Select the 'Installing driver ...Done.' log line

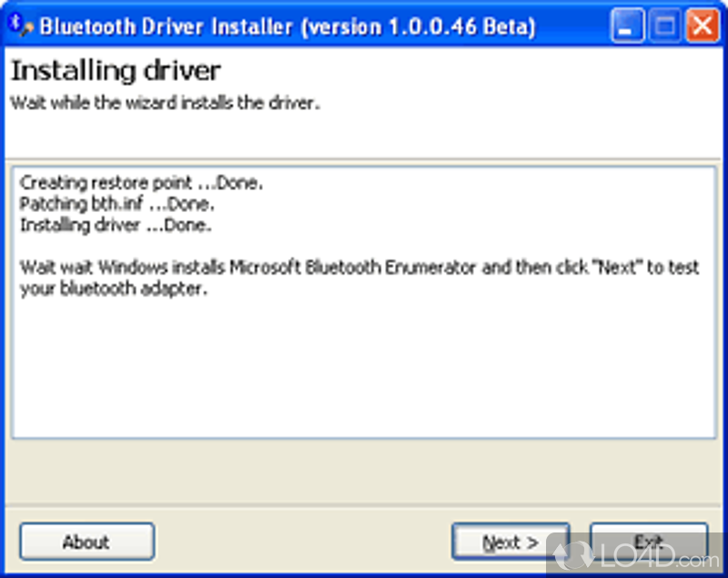pos(116,225)
